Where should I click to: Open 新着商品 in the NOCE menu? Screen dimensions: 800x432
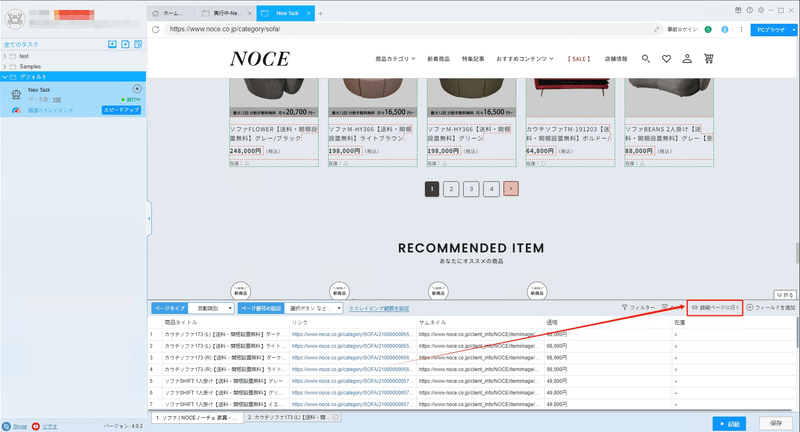439,59
